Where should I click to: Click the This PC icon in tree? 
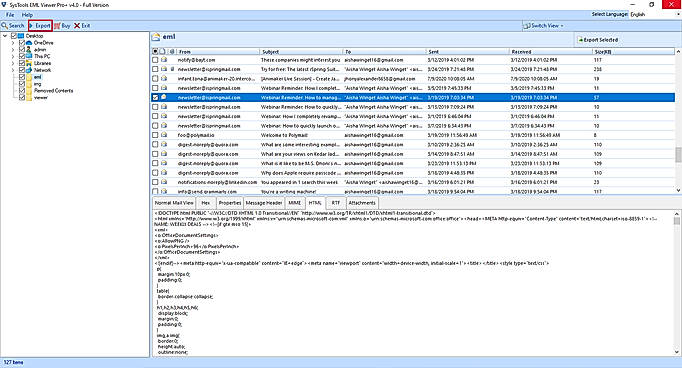(x=29, y=56)
